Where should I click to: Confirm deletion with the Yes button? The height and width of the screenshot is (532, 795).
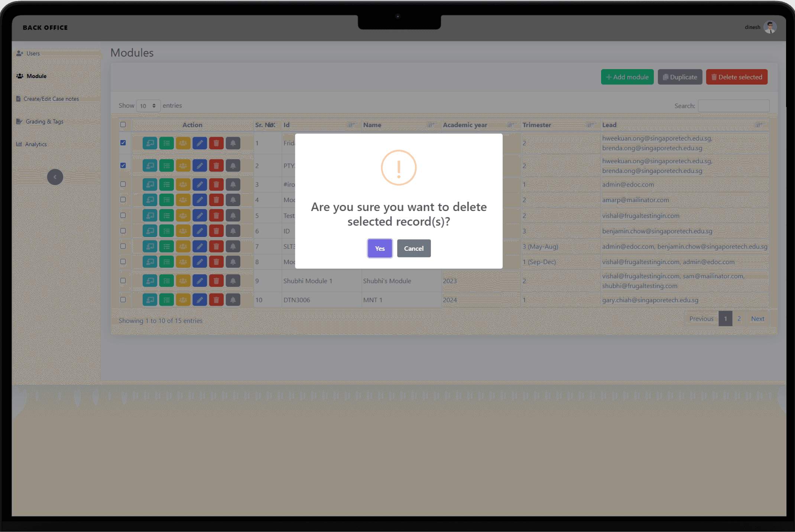[380, 249]
